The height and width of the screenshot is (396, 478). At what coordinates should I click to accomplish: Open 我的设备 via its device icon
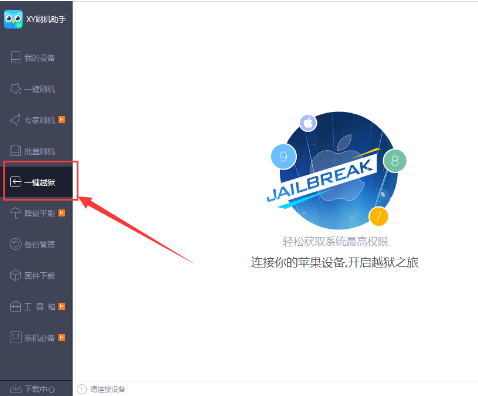point(15,57)
